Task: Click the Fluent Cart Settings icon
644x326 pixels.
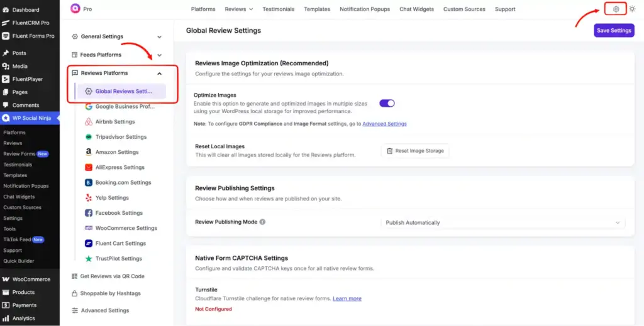Action: click(x=88, y=243)
